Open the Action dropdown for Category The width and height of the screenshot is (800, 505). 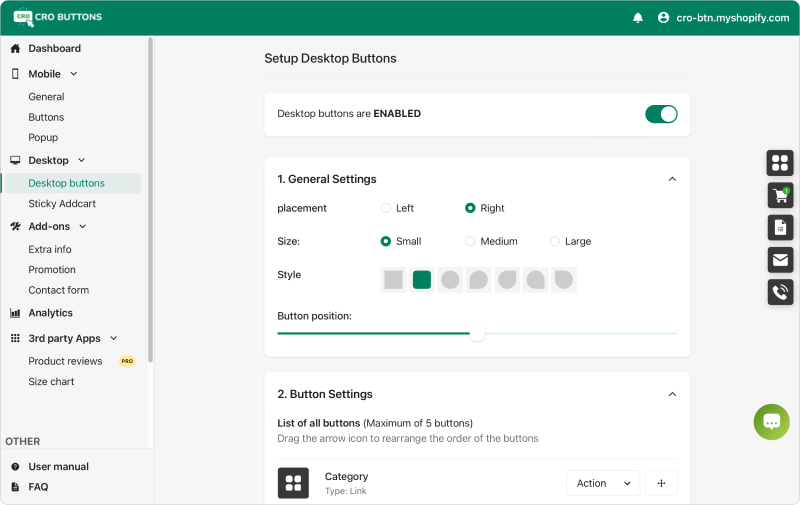pyautogui.click(x=603, y=483)
